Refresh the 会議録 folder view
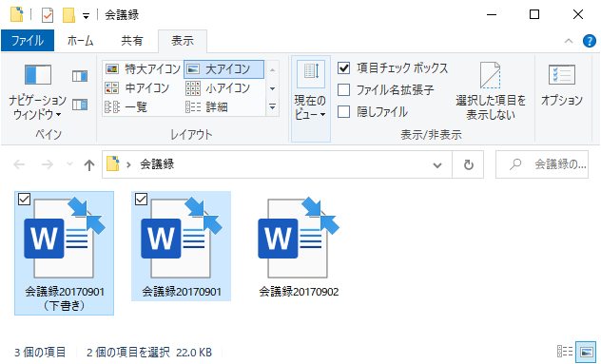 (x=468, y=164)
